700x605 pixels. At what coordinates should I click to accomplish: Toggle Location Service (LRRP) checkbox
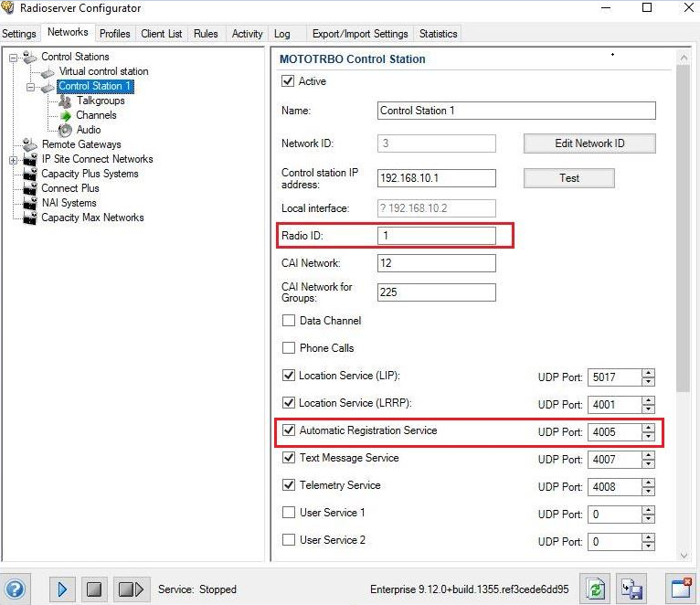289,403
